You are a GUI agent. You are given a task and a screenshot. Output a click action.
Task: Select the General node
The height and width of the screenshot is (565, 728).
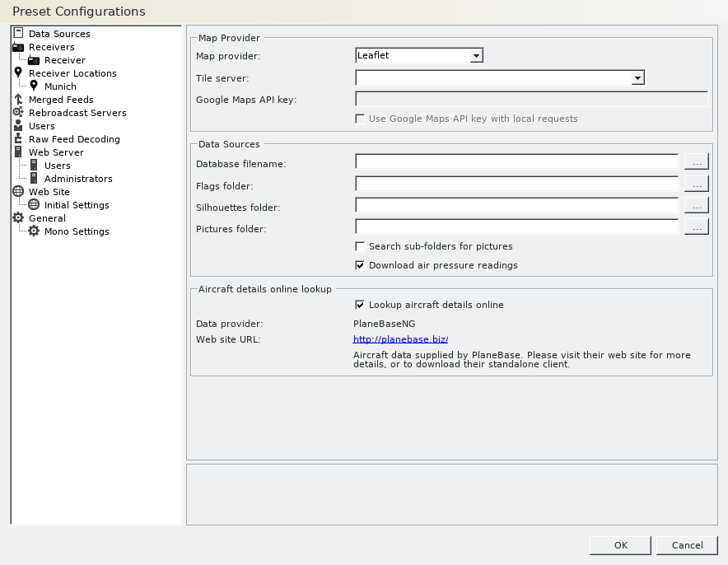[48, 218]
